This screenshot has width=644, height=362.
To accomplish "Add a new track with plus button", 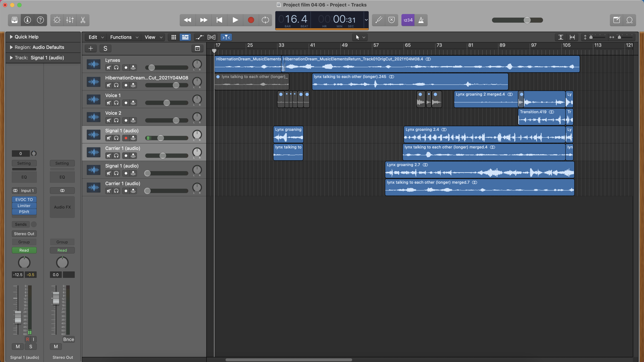I will tap(91, 48).
